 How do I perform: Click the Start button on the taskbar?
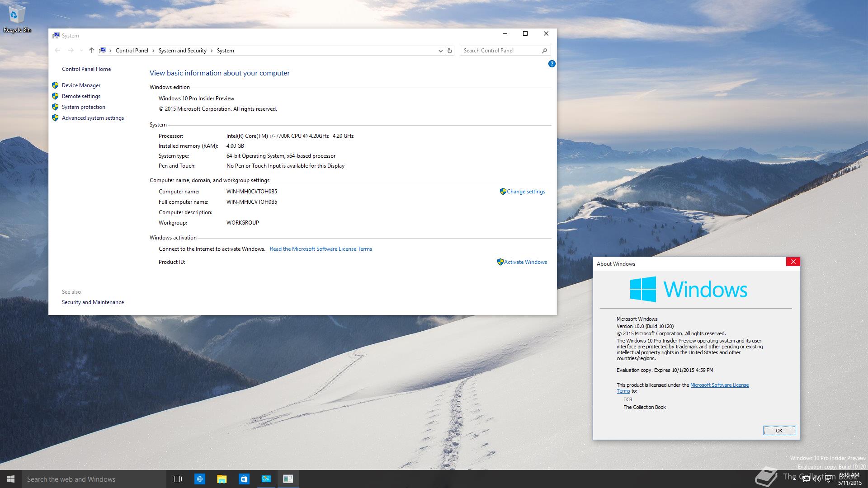(x=11, y=479)
